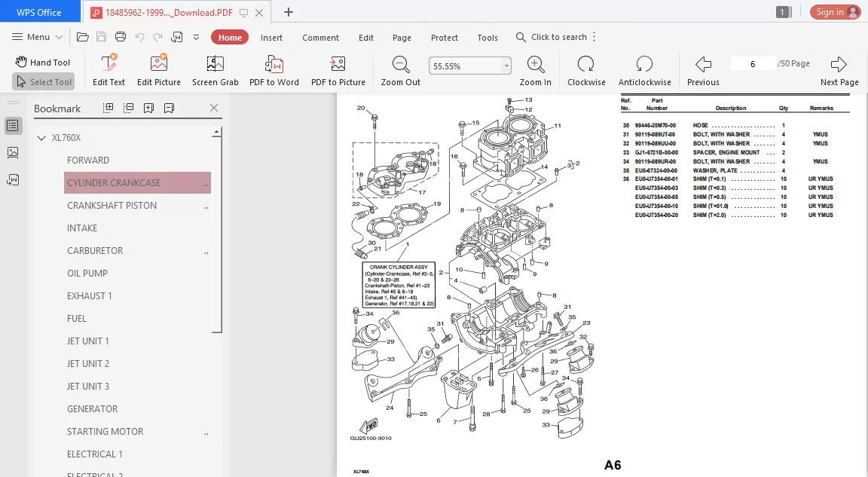Click the Edit Text tool
The height and width of the screenshot is (477, 868).
tap(108, 71)
